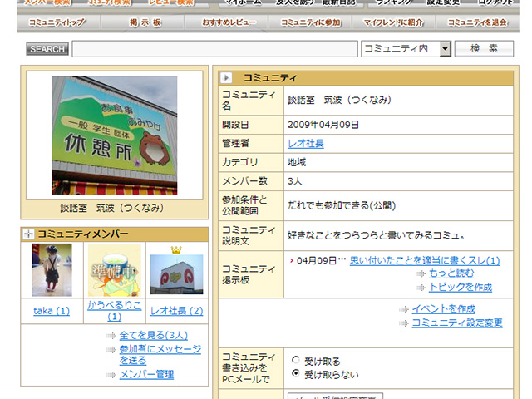
Task: Open the レオ社長 (2) member link
Action: point(176,311)
